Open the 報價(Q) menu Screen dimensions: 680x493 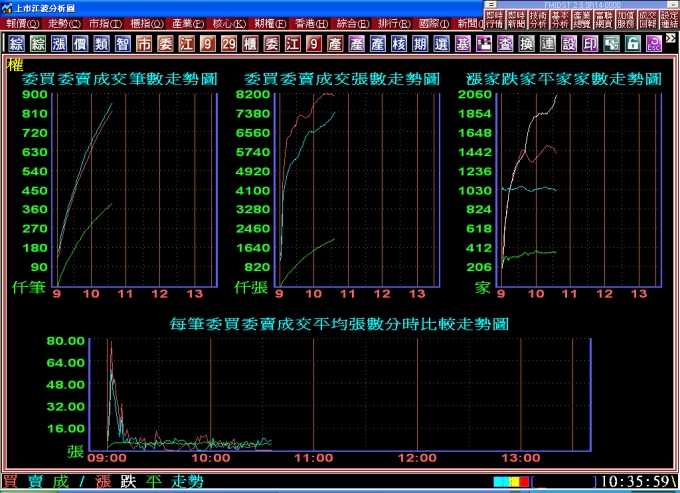click(23, 23)
